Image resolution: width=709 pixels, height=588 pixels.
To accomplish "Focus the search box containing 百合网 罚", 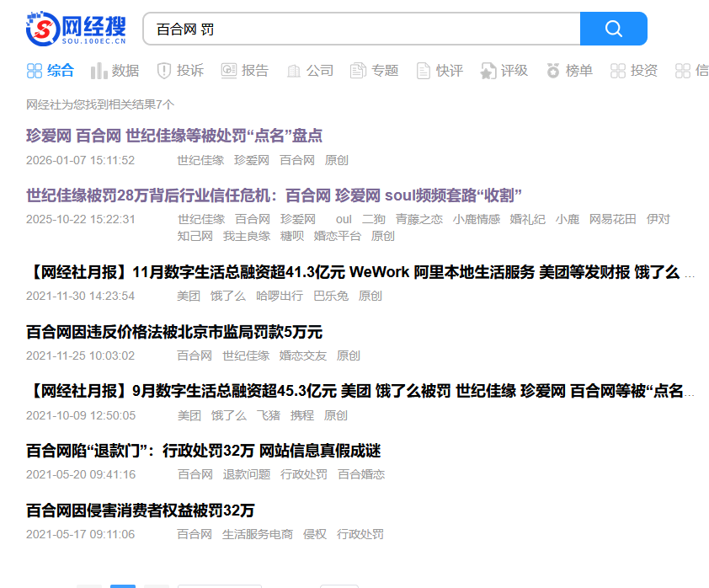I will click(x=362, y=29).
